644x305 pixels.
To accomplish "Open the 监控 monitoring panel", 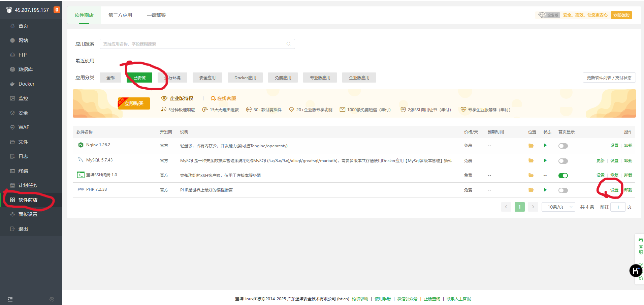I will click(x=23, y=98).
